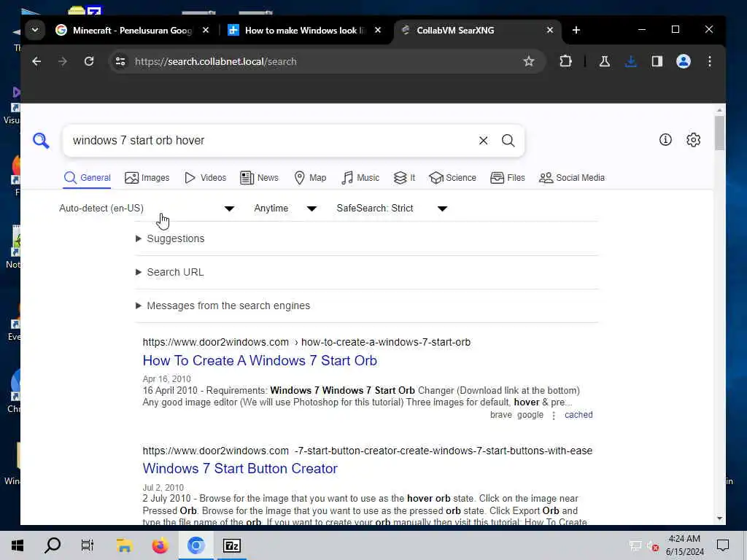747x560 pixels.
Task: Open the profile avatar menu
Action: tap(683, 61)
